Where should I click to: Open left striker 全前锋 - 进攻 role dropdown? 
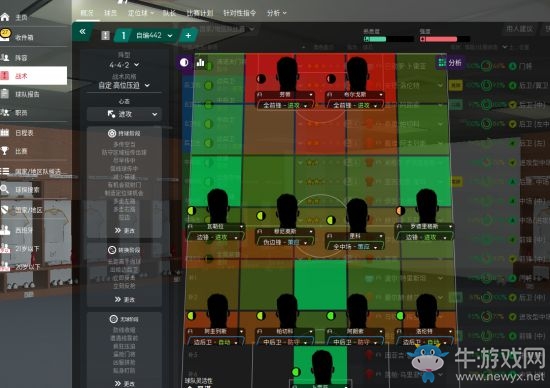point(285,105)
